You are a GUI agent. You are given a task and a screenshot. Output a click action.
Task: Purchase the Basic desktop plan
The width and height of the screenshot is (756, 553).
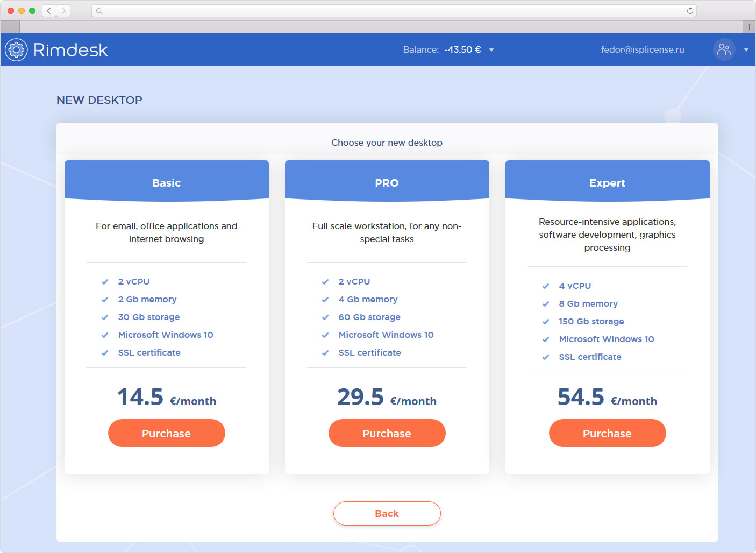(166, 433)
